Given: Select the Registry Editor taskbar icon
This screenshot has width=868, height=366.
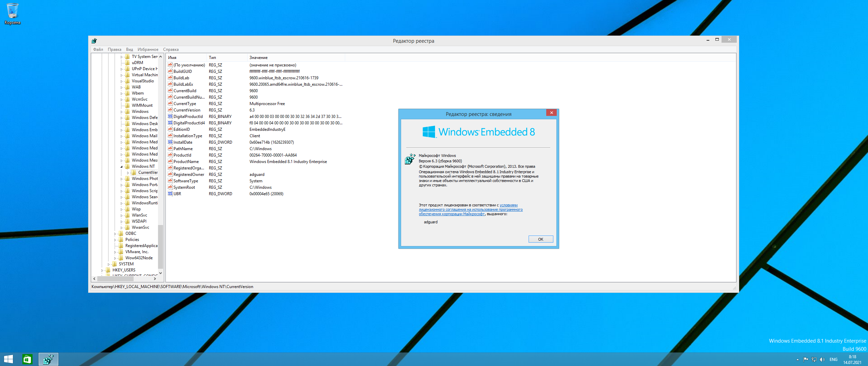Looking at the screenshot, I should [x=48, y=359].
